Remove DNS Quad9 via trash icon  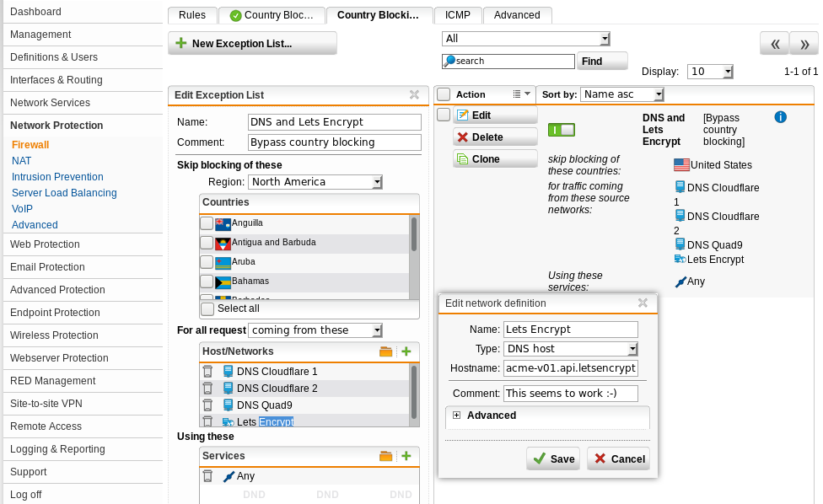tap(207, 405)
